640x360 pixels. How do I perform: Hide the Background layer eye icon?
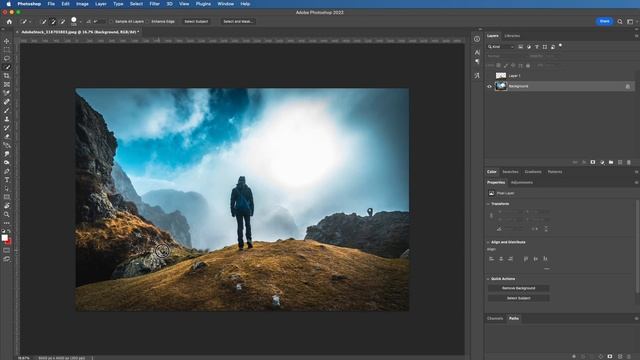click(x=489, y=87)
